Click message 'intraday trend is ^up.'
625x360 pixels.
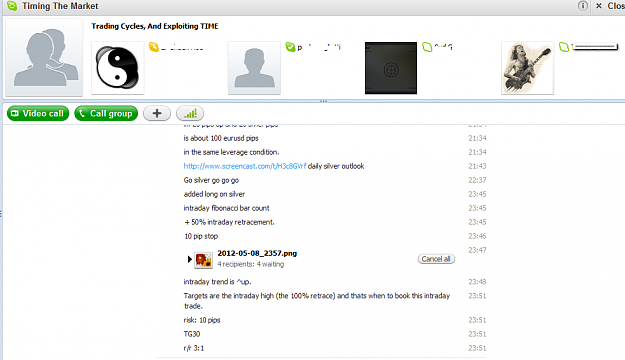(218, 282)
